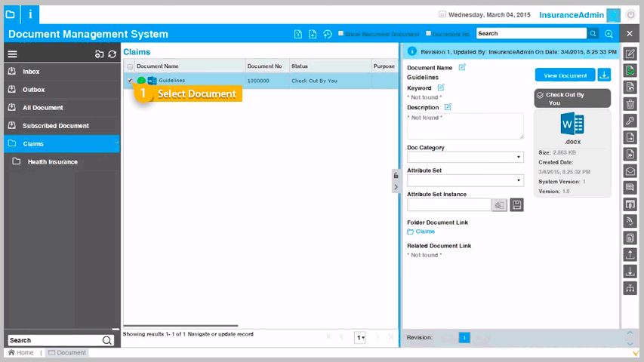This screenshot has width=644, height=362.
Task: Click the calendar icon beside the date
Action: click(x=442, y=14)
